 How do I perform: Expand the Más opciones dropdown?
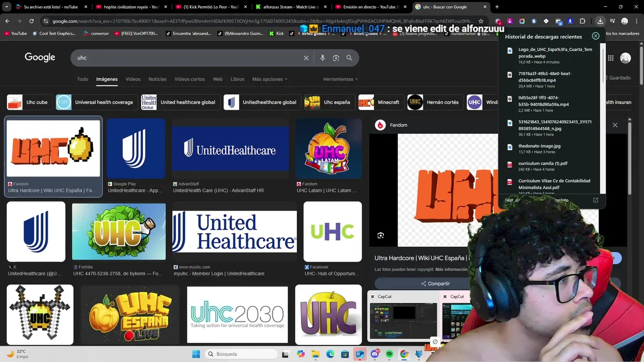pyautogui.click(x=270, y=79)
